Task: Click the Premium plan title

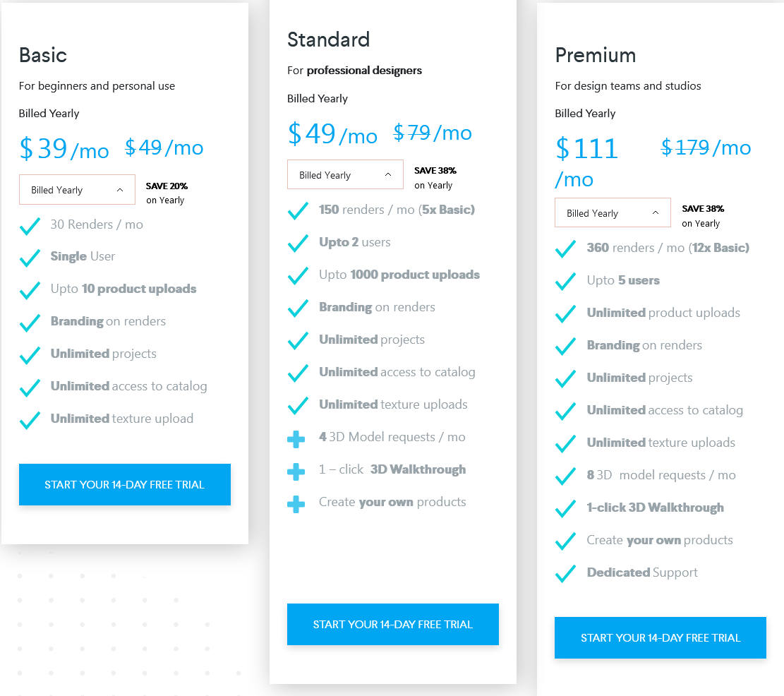Action: [595, 55]
